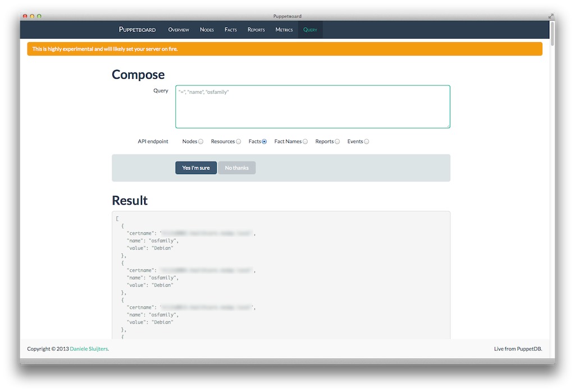The width and height of the screenshot is (575, 392).
Task: Select the Facts endpoint radio button
Action: 264,142
